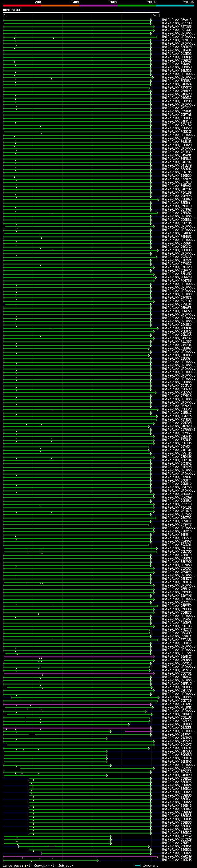Screen dimensions: 197x868
Task: Click the purple alignment bar for UniRef100_Q5CY81
Action: [x=79, y=674]
